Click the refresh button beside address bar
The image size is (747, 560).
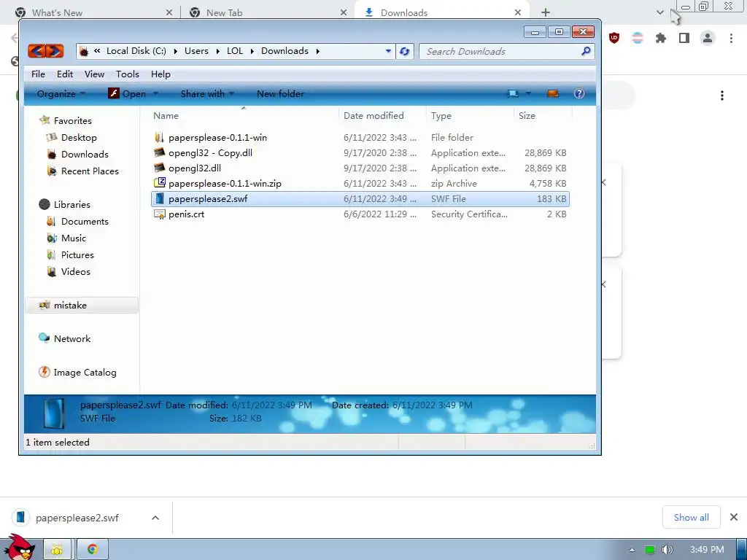click(404, 51)
